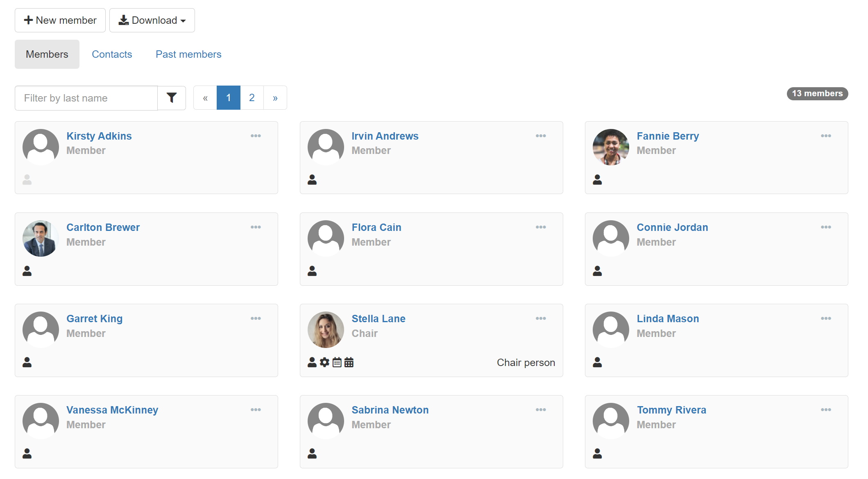Screen dimensions: 868x479
Task: Click next page double-arrow button
Action: (275, 98)
